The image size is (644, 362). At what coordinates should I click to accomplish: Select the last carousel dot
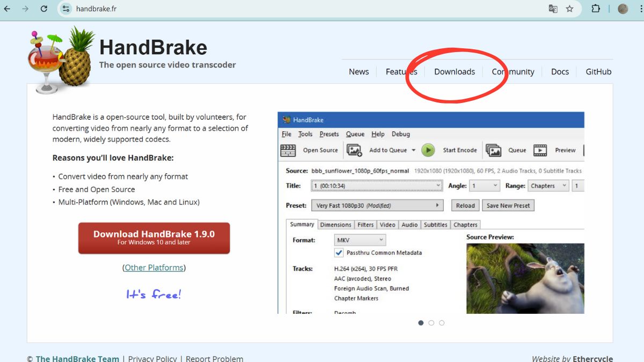coord(442,323)
